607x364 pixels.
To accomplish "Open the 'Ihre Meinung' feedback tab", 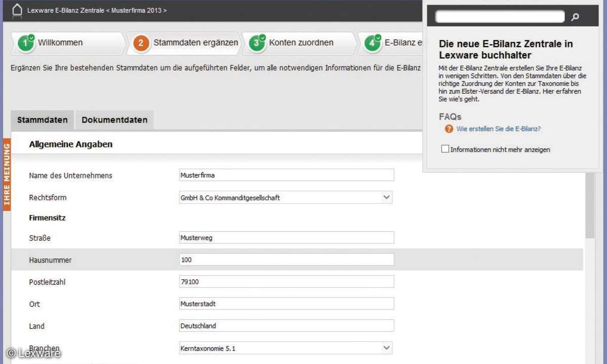I will pos(7,174).
